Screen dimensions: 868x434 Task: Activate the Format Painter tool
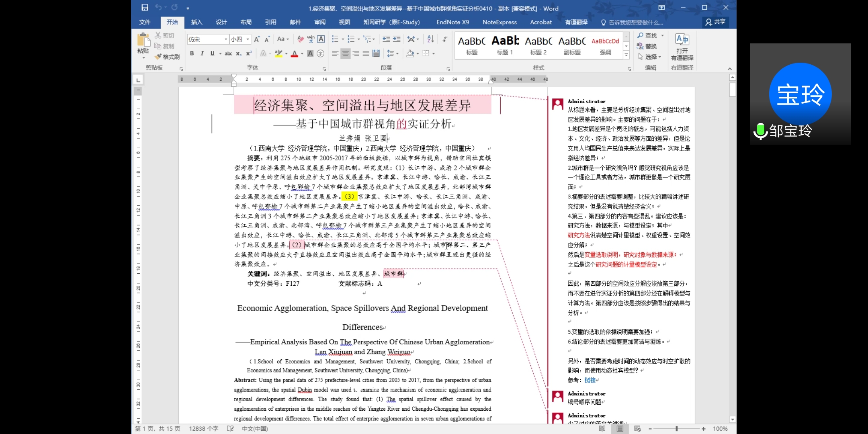click(x=167, y=57)
